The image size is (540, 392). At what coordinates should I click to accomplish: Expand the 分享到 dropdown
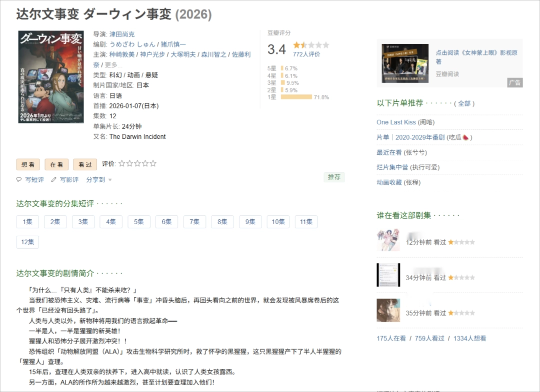[99, 180]
